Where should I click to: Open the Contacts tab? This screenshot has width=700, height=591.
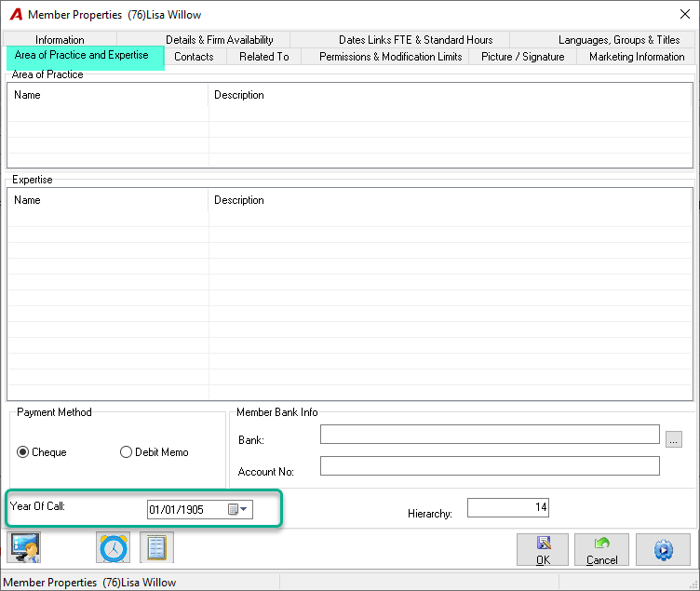click(194, 57)
